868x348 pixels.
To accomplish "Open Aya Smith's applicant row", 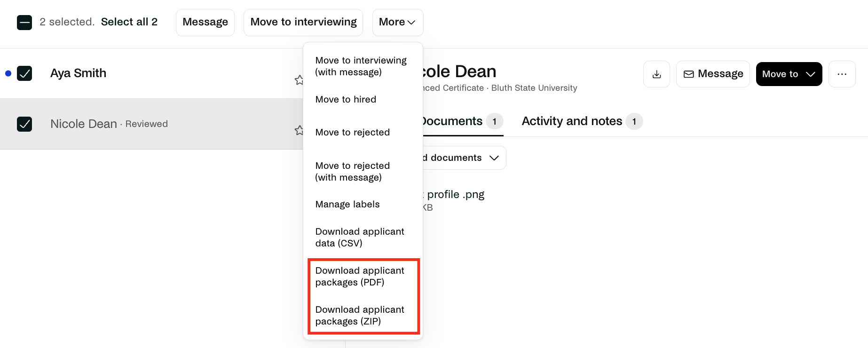I will [x=151, y=73].
